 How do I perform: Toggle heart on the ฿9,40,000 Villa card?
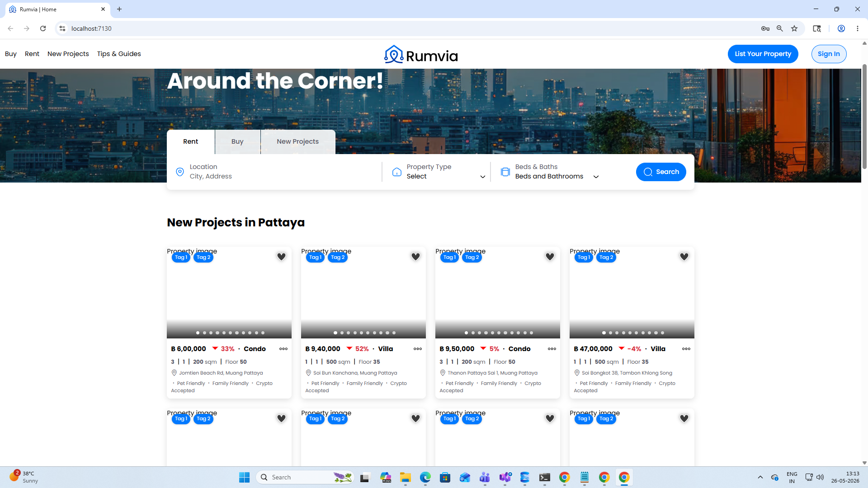tap(415, 257)
